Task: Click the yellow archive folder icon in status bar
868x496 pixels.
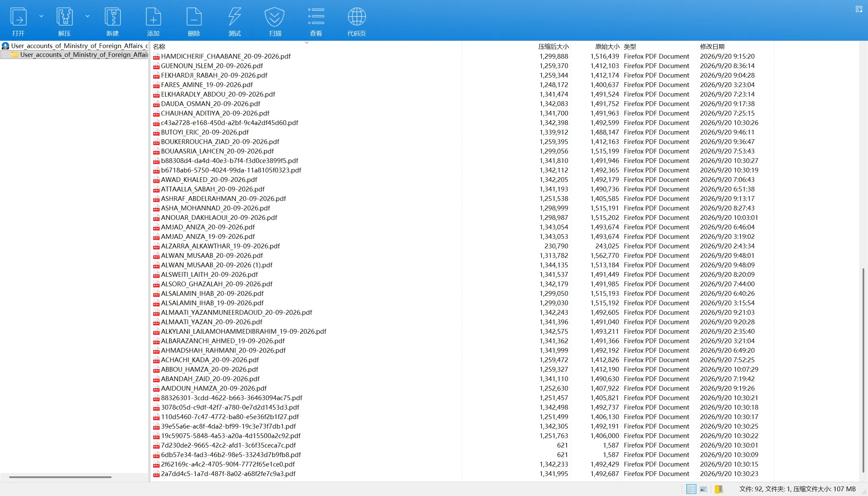Action: (x=719, y=489)
